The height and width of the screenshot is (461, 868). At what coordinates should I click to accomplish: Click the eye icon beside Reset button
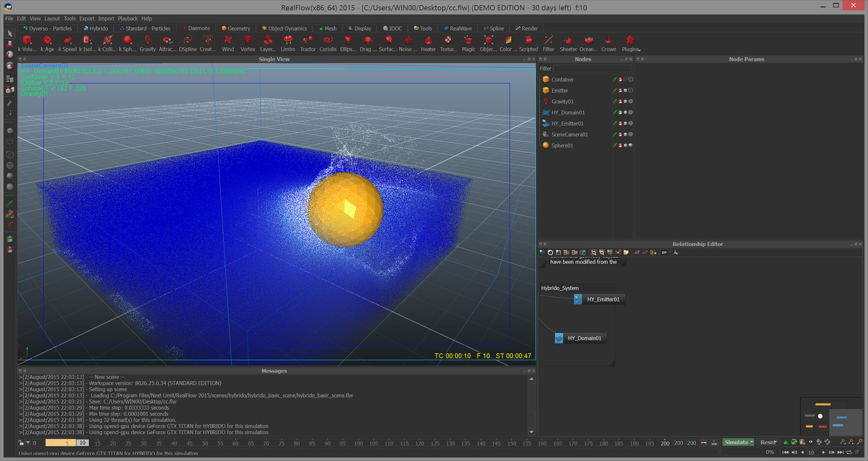tap(811, 442)
